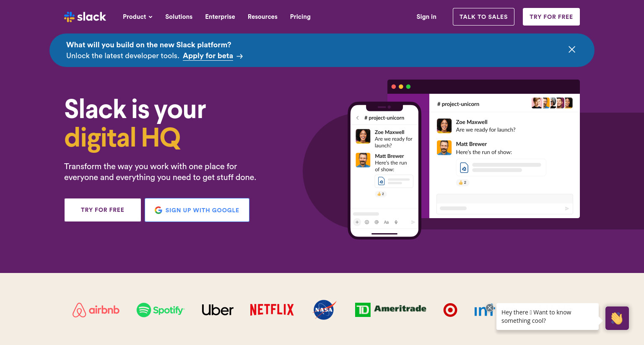The height and width of the screenshot is (345, 644).
Task: Click the Spotify logo
Action: (161, 310)
